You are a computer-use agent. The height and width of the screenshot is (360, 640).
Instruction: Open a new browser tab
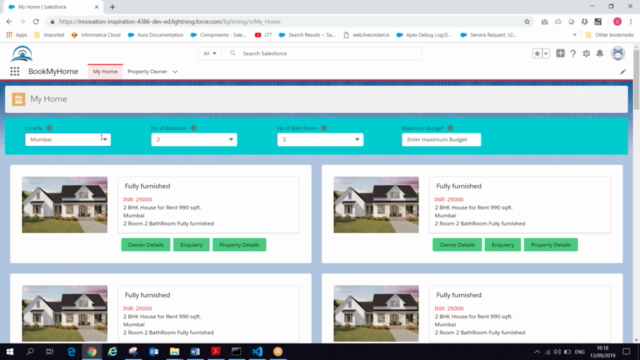(x=112, y=7)
